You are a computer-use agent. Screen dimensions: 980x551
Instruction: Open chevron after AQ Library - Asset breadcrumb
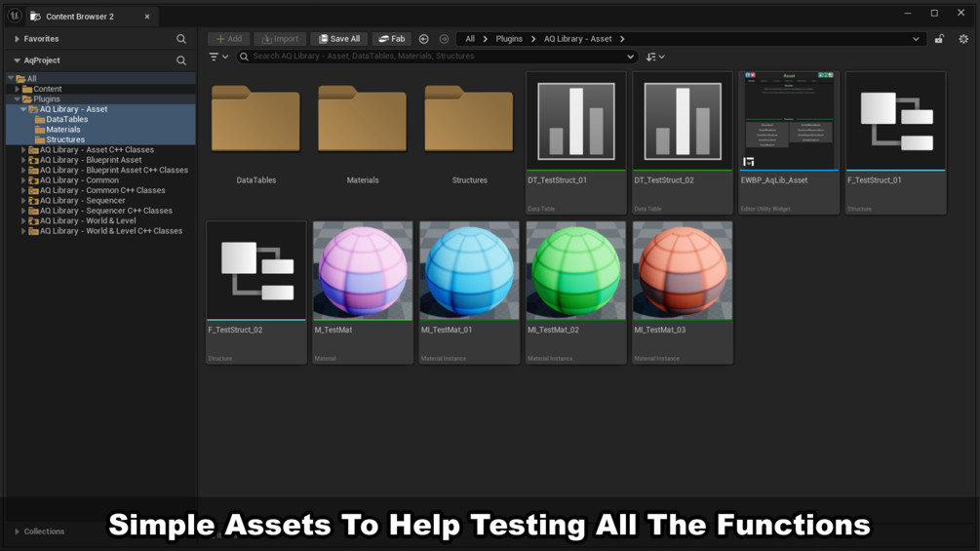622,39
